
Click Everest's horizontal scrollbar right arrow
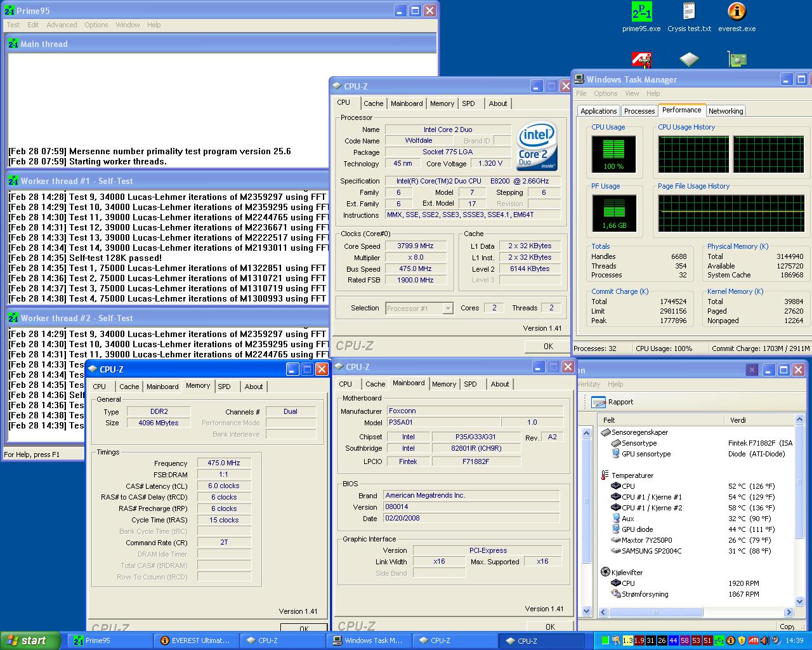pos(789,613)
